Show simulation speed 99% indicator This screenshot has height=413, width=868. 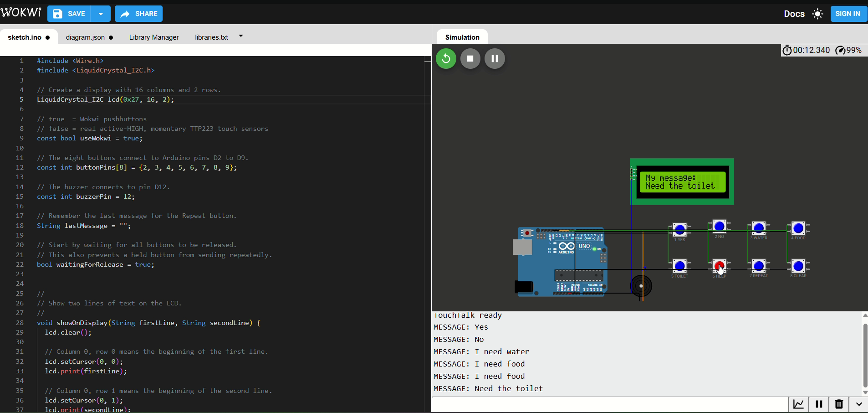(x=849, y=50)
